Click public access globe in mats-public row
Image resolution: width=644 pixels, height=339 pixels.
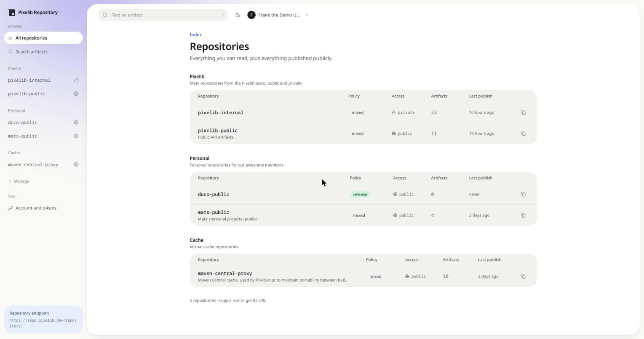coord(395,215)
